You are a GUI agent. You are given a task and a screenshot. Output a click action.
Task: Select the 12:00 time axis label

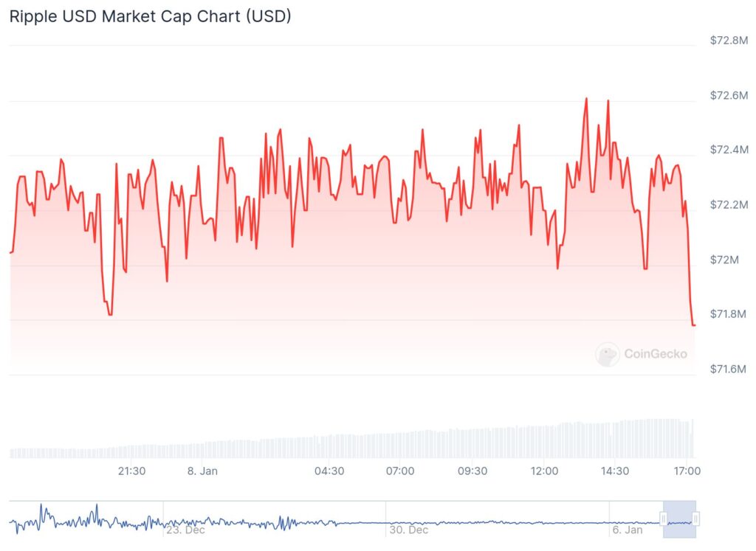544,471
